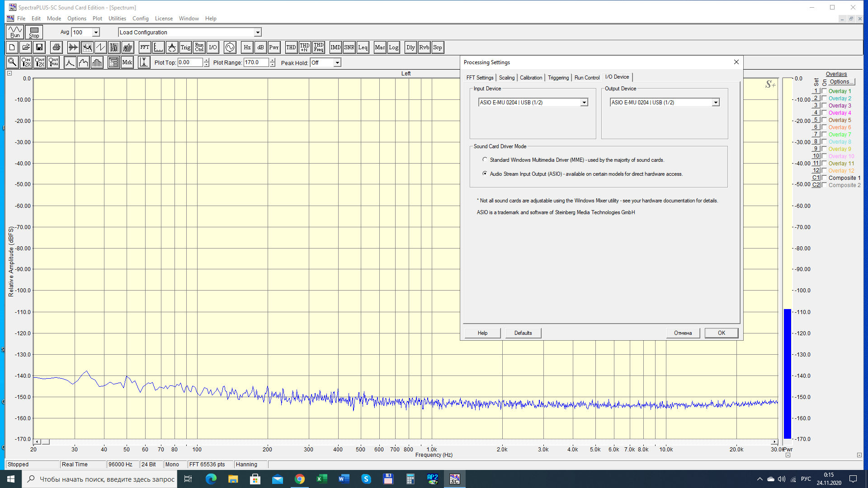The image size is (868, 488).
Task: Expand the Load Configuration dropdown
Action: click(x=258, y=33)
